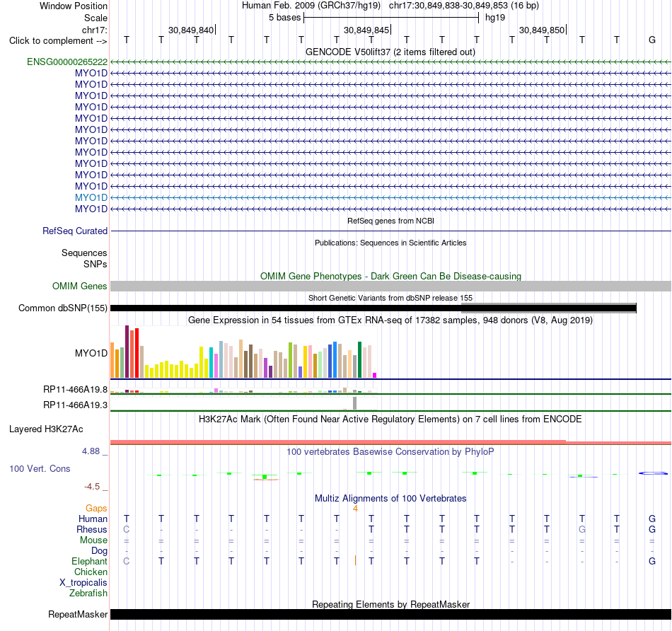Open the RepeatMasker track label

tap(78, 614)
